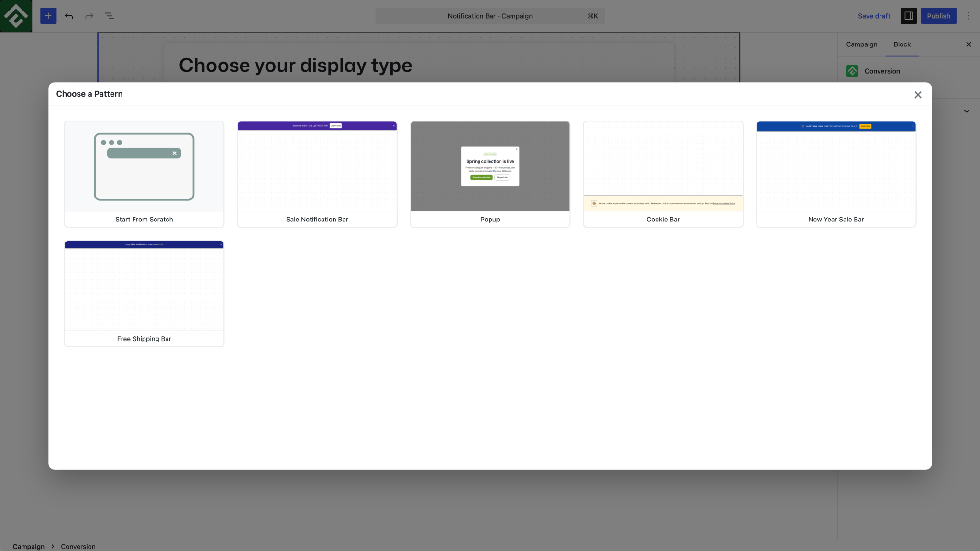Viewport: 980px width, 551px height.
Task: Expand the sidebar panel chevron
Action: coord(967,111)
